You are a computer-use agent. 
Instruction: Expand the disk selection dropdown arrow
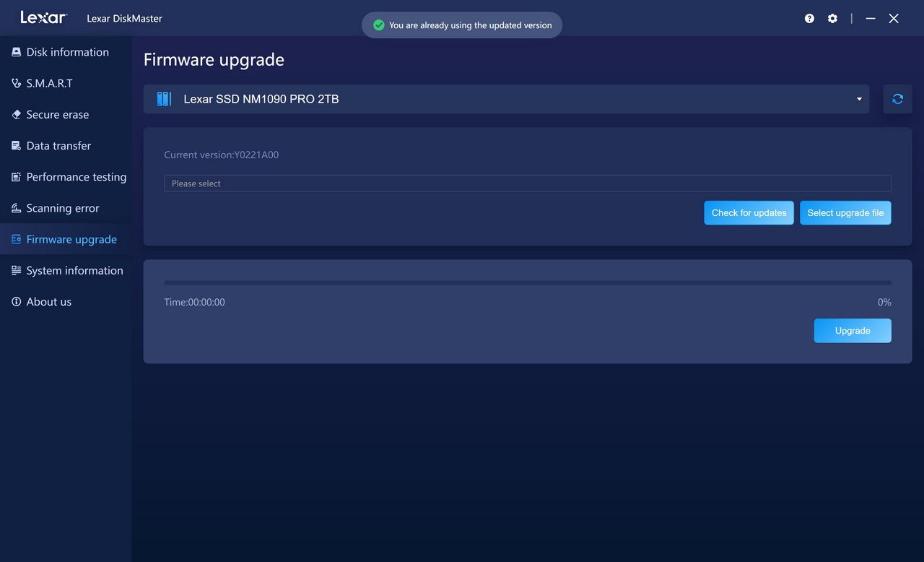coord(859,99)
